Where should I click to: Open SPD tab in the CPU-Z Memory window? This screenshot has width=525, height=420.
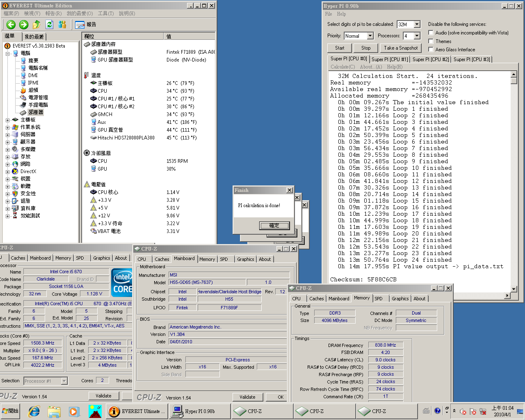pos(379,299)
